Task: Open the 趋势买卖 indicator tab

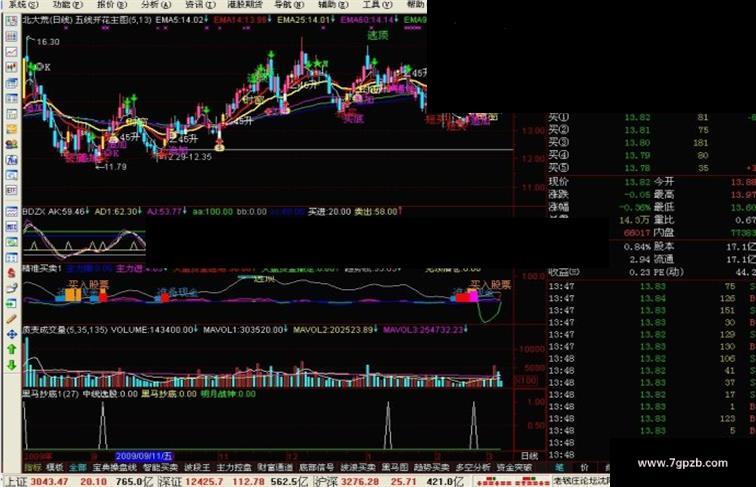Action: coord(432,467)
